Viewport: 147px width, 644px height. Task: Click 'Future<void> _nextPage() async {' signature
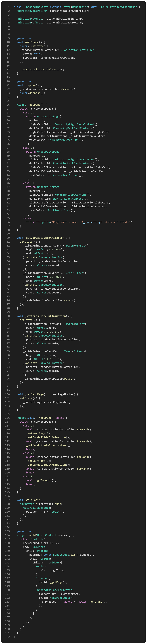pyautogui.click(x=42, y=418)
